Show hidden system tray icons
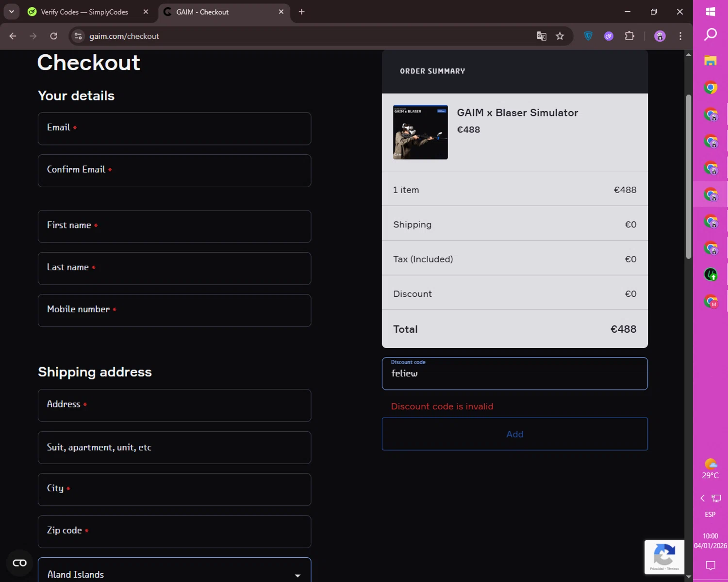This screenshot has width=728, height=582. (x=702, y=498)
